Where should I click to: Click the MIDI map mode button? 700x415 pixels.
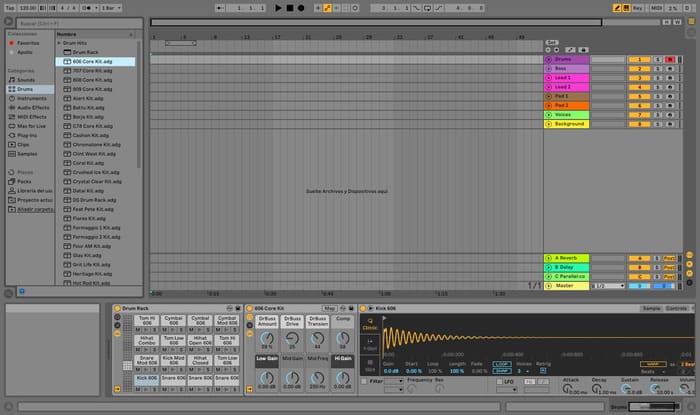(x=656, y=8)
